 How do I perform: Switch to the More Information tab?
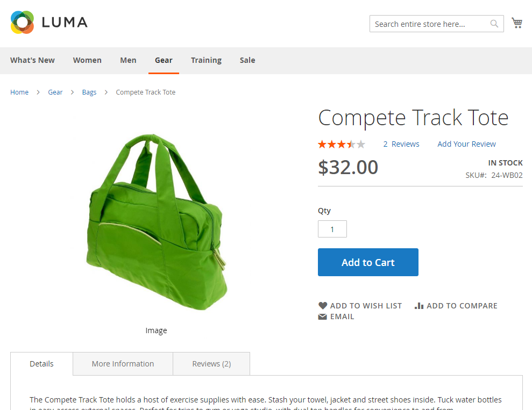[123, 364]
